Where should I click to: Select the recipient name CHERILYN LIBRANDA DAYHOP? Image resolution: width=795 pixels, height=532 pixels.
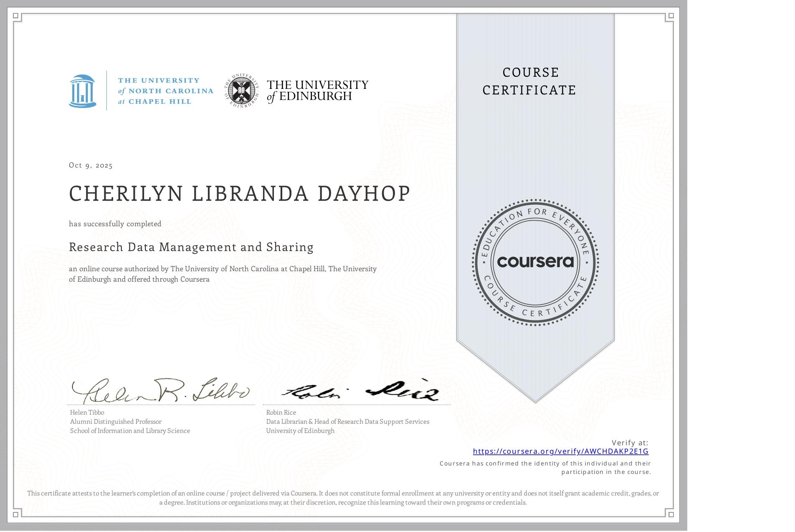[240, 194]
